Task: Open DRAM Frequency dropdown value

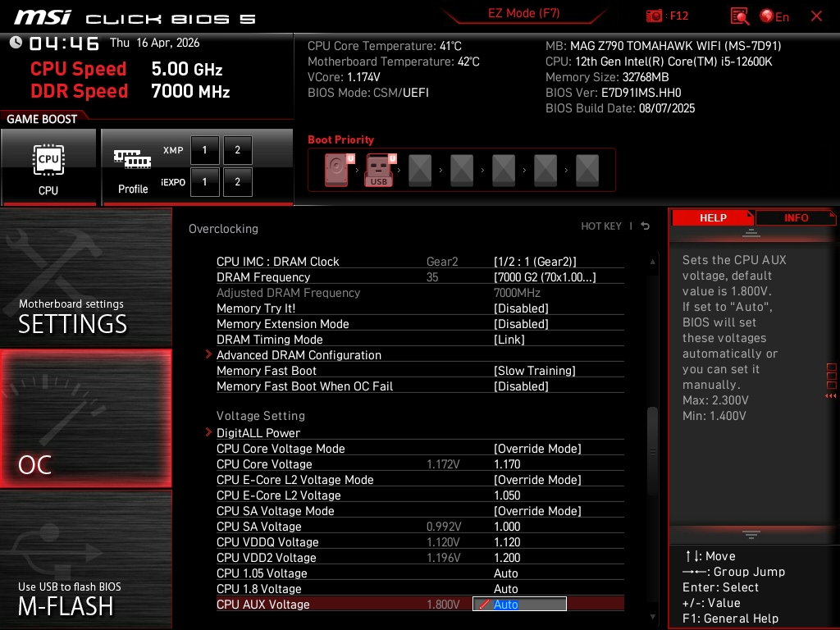Action: (x=545, y=277)
